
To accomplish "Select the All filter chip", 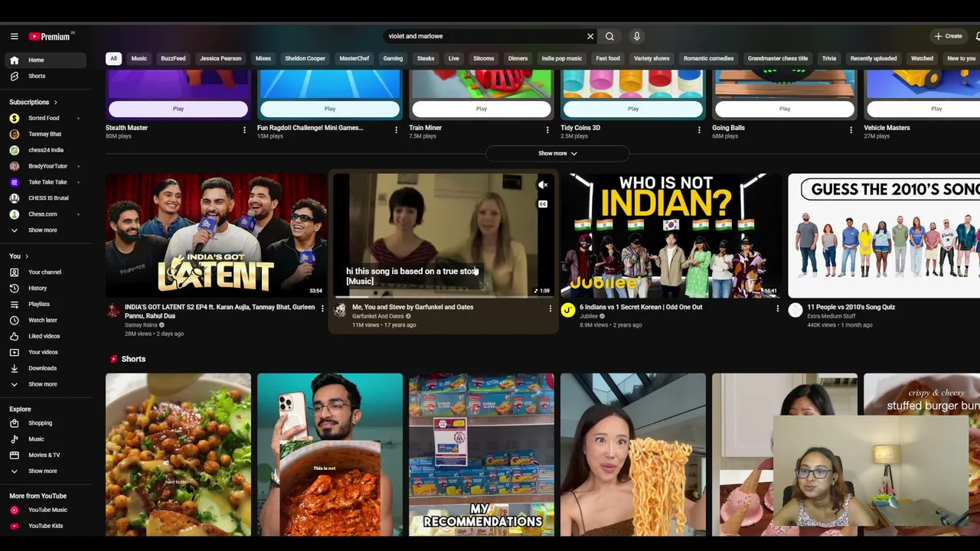I will point(113,58).
